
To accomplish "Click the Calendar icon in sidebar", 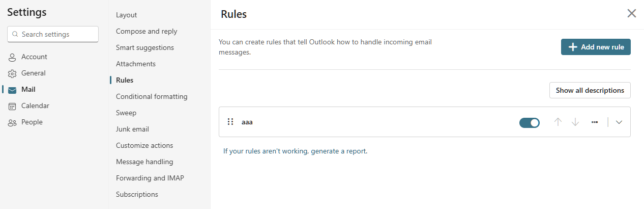I will click(x=13, y=106).
